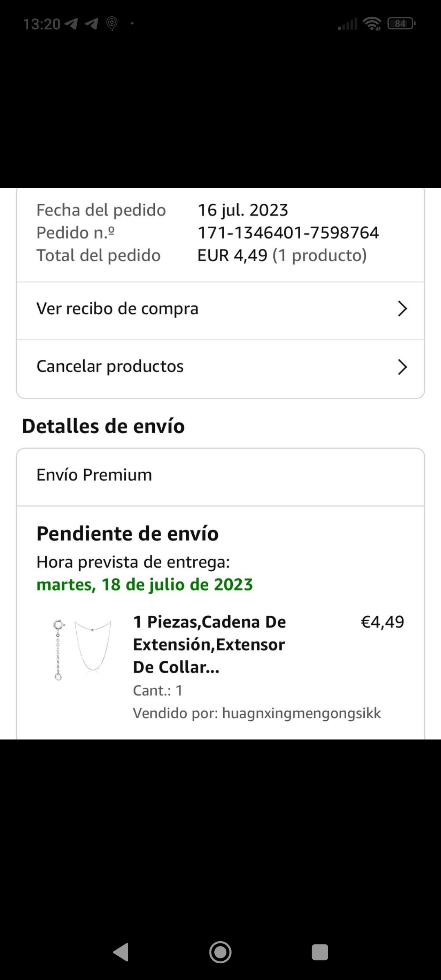Tap the delivery date martes, 18 de julio

tap(145, 585)
